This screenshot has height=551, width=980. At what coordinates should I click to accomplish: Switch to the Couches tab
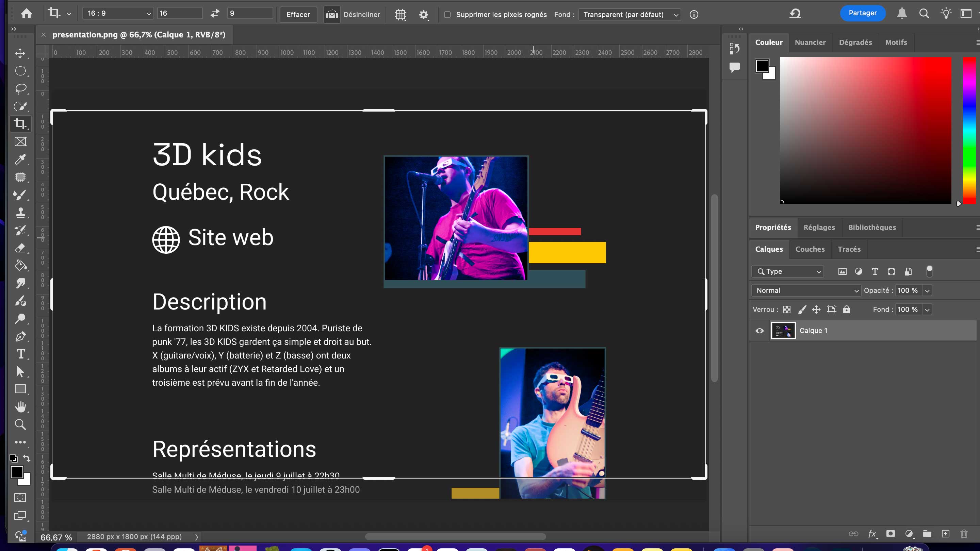(810, 249)
